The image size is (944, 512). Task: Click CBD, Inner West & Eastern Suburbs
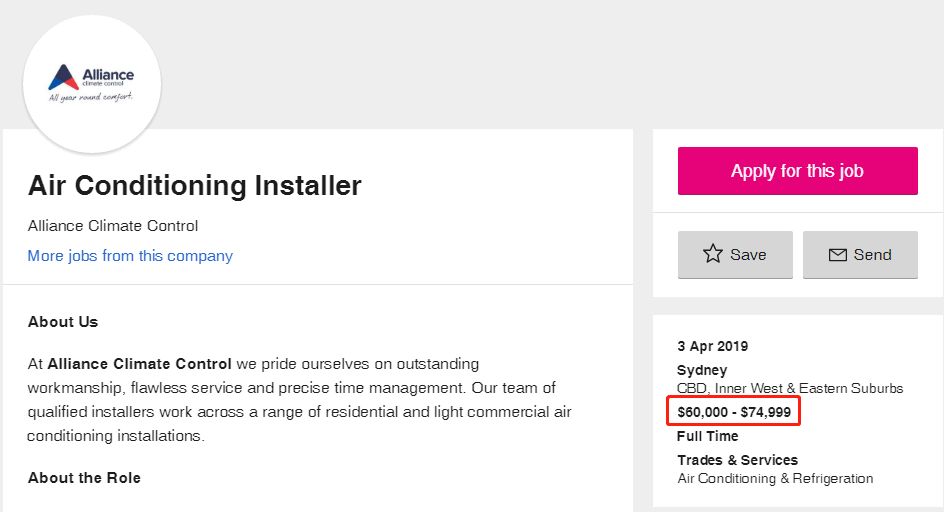click(x=790, y=388)
